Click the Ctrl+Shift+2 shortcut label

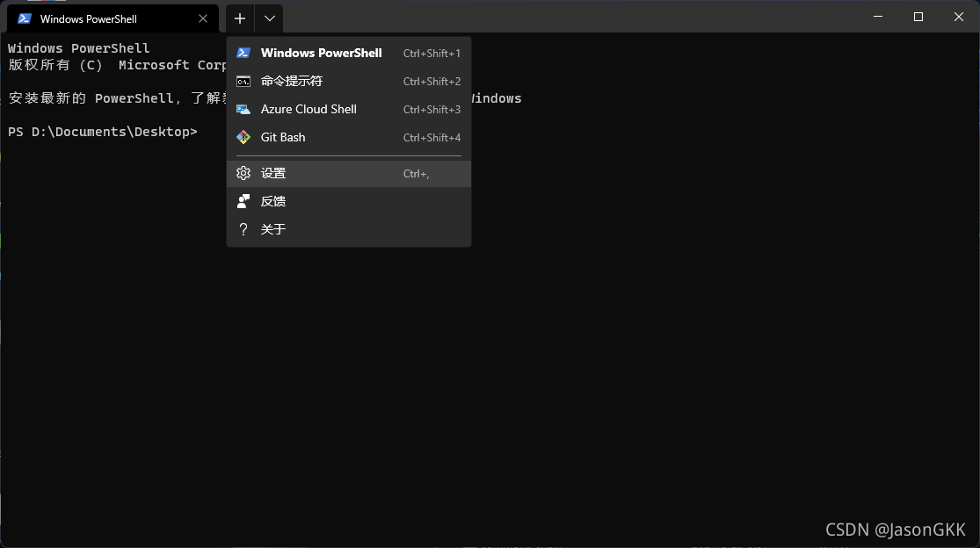click(432, 82)
